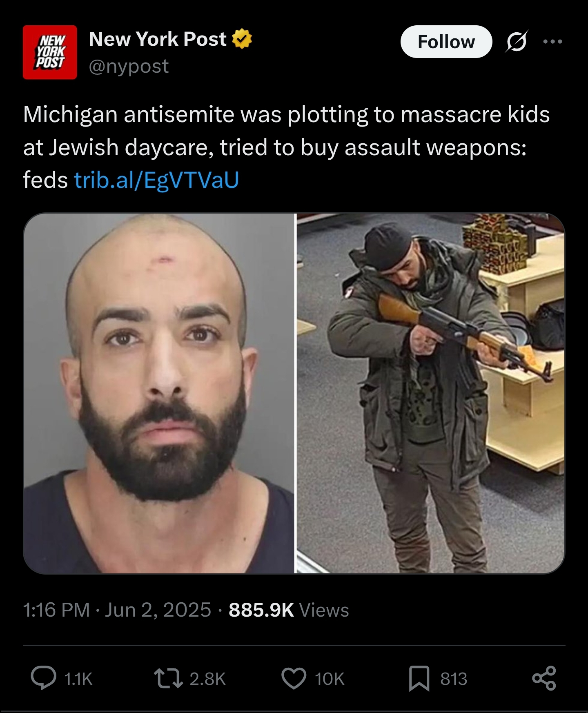This screenshot has width=588, height=713.
Task: Click the gold verified badge
Action: pos(242,39)
